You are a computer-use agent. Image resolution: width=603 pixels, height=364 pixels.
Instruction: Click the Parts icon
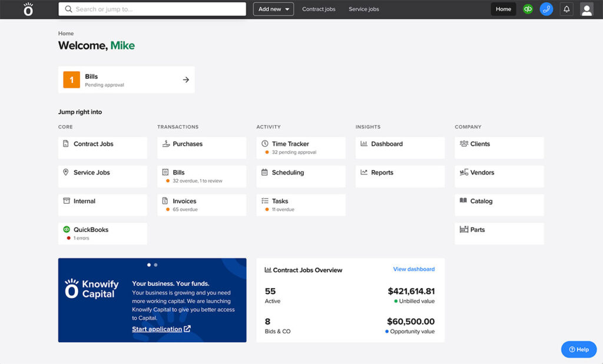[464, 229]
